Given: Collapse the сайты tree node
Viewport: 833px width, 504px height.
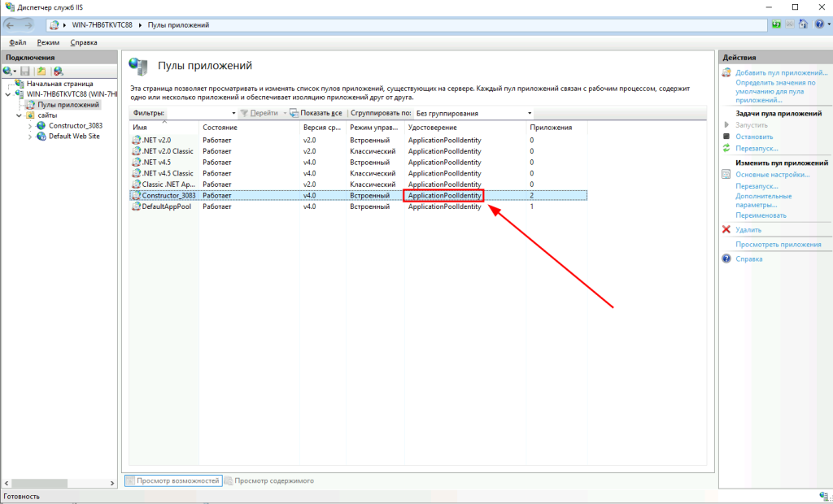Looking at the screenshot, I should pyautogui.click(x=20, y=115).
